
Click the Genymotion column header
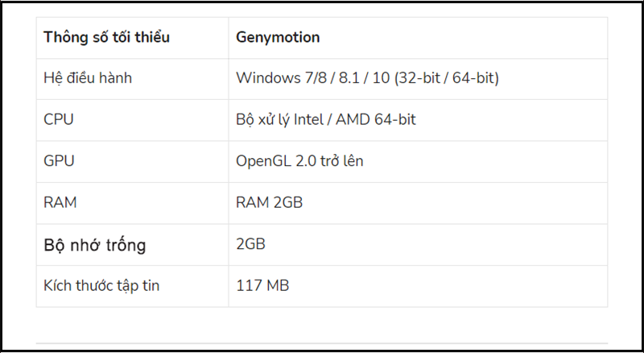click(x=278, y=38)
